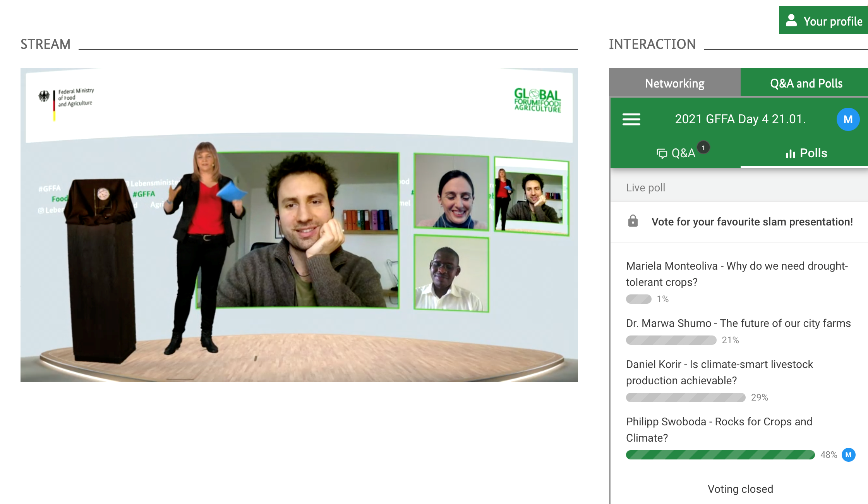
Task: Select the Dr. Marwa Shumo poll option
Action: 738,323
